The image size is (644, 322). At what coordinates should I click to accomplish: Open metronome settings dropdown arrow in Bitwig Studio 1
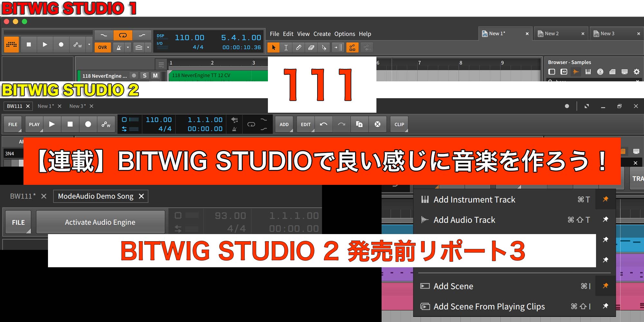coord(128,47)
